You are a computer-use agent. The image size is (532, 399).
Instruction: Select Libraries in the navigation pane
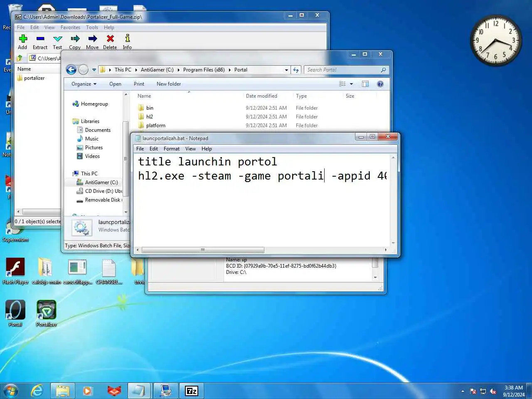[x=86, y=121]
